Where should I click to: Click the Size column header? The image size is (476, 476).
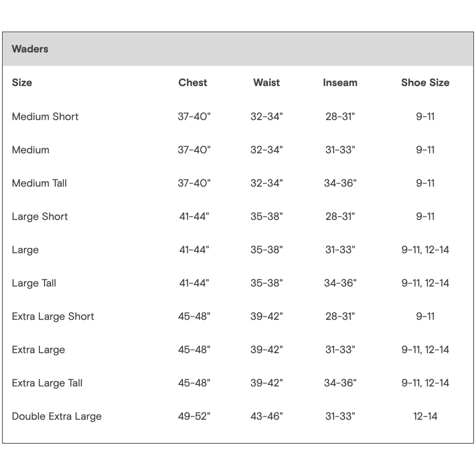coord(22,83)
